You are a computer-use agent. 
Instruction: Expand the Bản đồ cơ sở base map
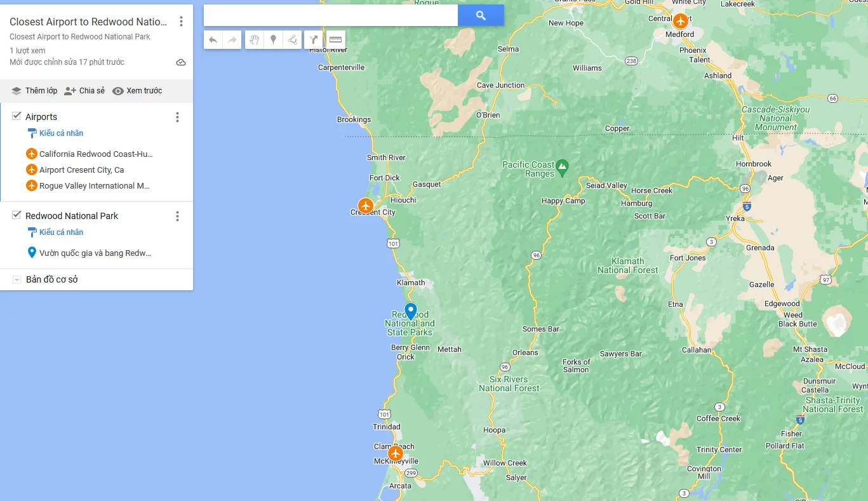point(17,280)
